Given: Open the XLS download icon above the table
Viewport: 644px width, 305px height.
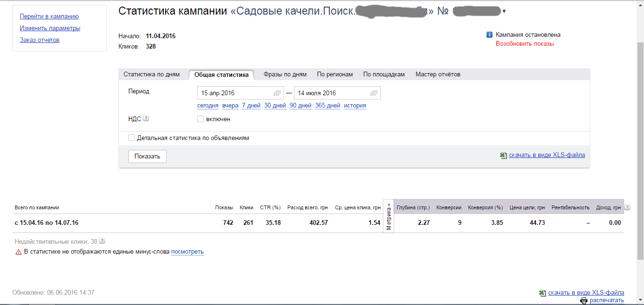Looking at the screenshot, I should [x=503, y=155].
